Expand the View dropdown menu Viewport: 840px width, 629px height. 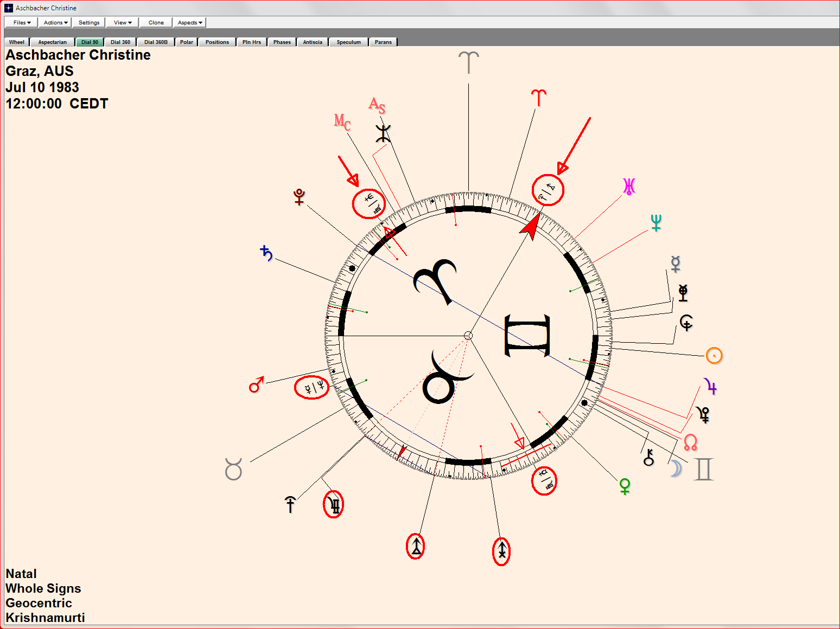click(123, 22)
